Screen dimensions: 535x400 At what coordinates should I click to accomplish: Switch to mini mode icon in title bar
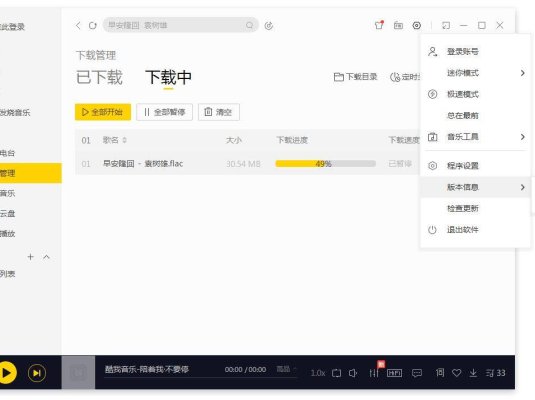(x=446, y=25)
